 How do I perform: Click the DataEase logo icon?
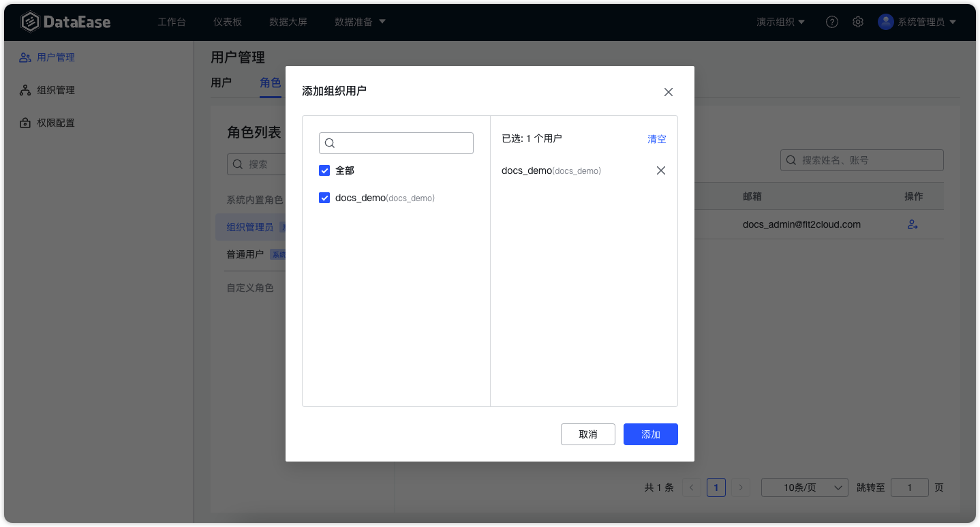click(30, 22)
